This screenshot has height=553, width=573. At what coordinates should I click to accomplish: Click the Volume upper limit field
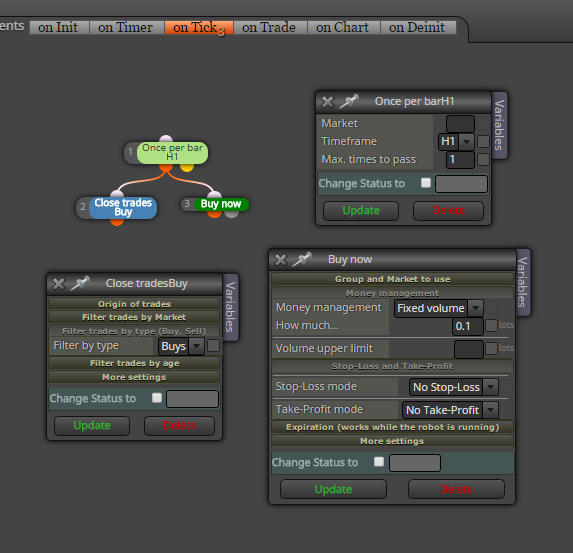pyautogui.click(x=469, y=349)
